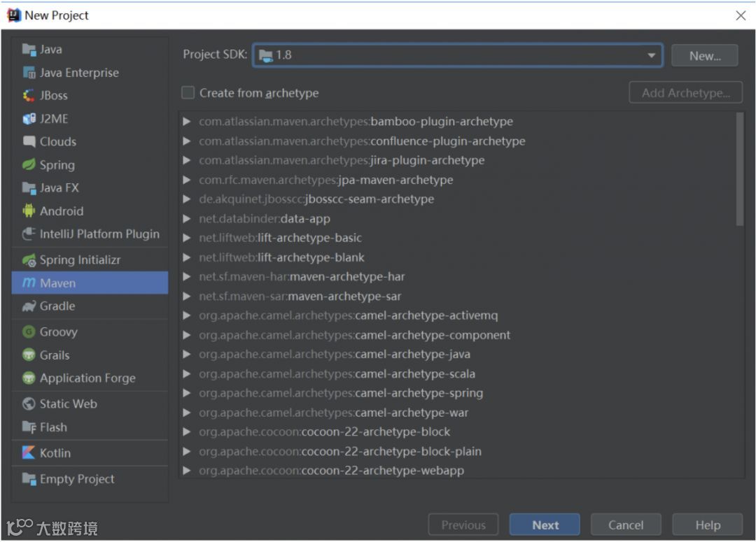This screenshot has height=542, width=756.
Task: Click the J2ME cube icon
Action: coord(29,118)
